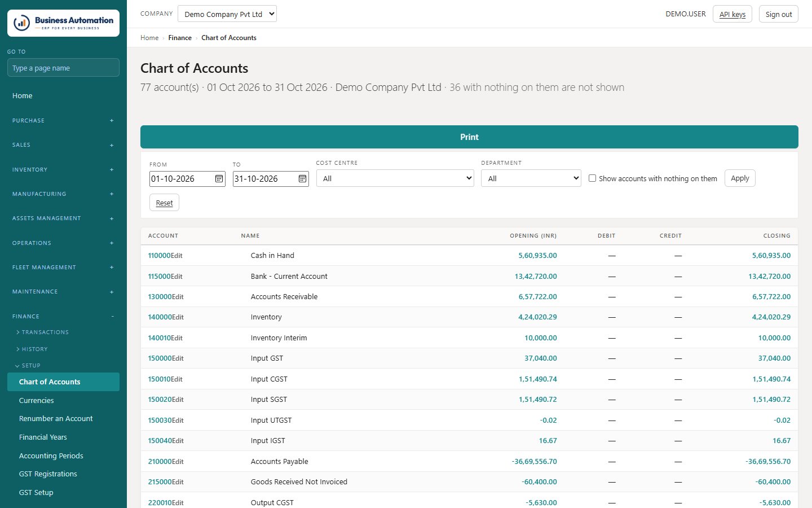This screenshot has height=508, width=812.
Task: Expand the Assets Management sidebar section
Action: 63,218
